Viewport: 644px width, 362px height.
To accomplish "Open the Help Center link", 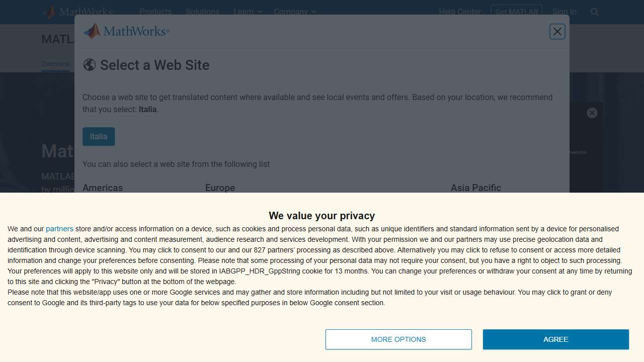I will (x=459, y=12).
